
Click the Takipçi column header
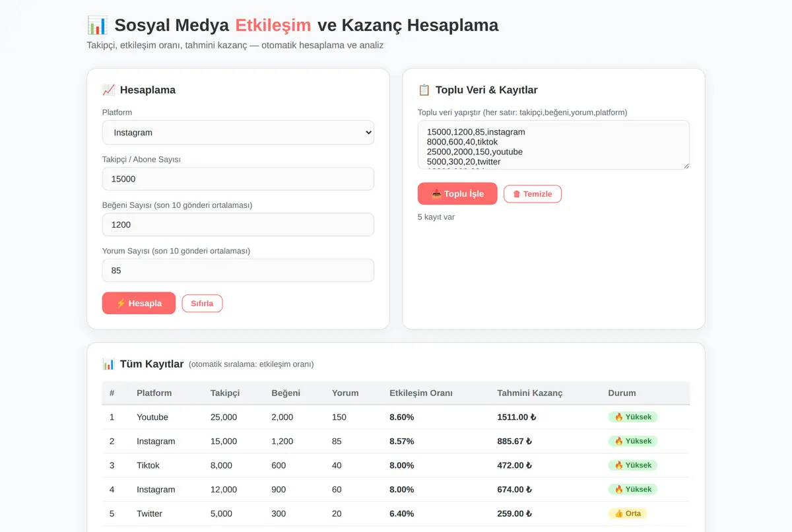[x=225, y=393]
